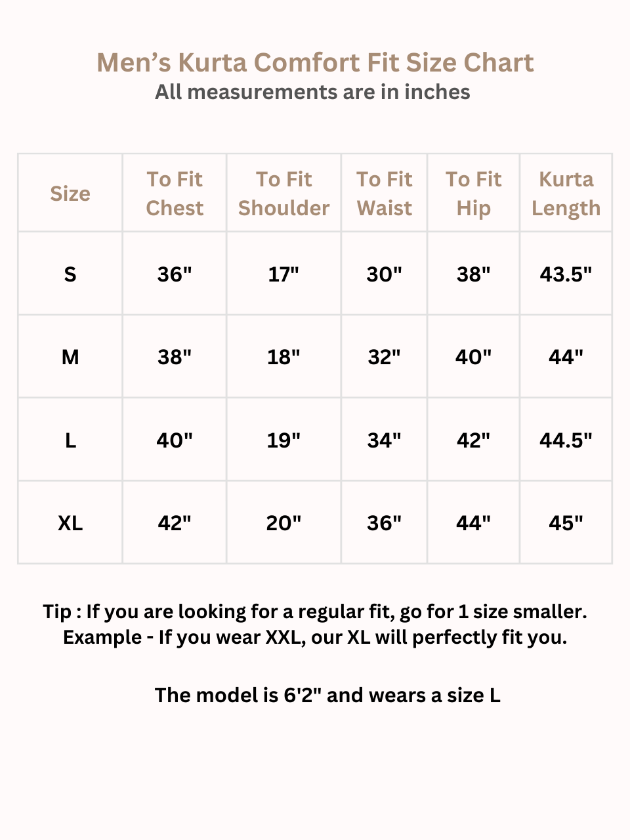
Task: Click the 43.5" kurta length cell
Action: (566, 274)
